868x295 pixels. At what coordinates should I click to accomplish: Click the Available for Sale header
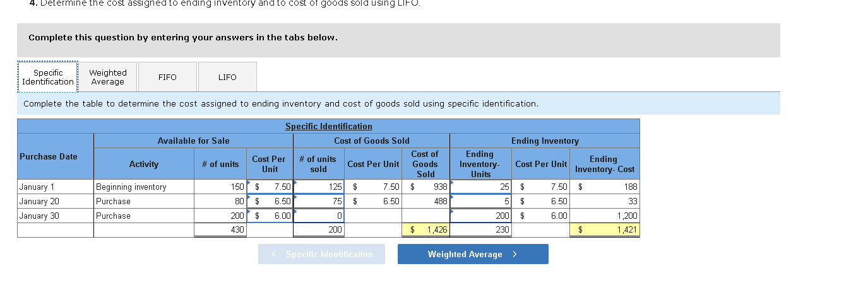[193, 141]
